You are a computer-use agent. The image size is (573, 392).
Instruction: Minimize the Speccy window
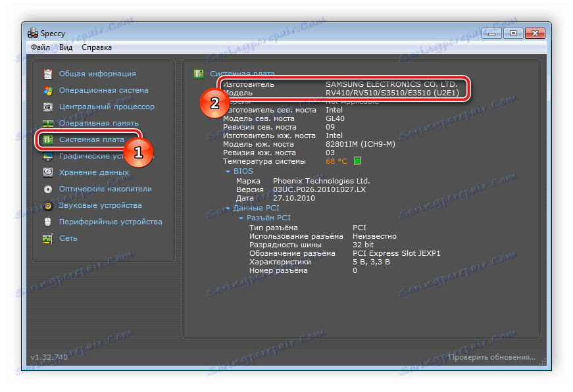tap(492, 34)
